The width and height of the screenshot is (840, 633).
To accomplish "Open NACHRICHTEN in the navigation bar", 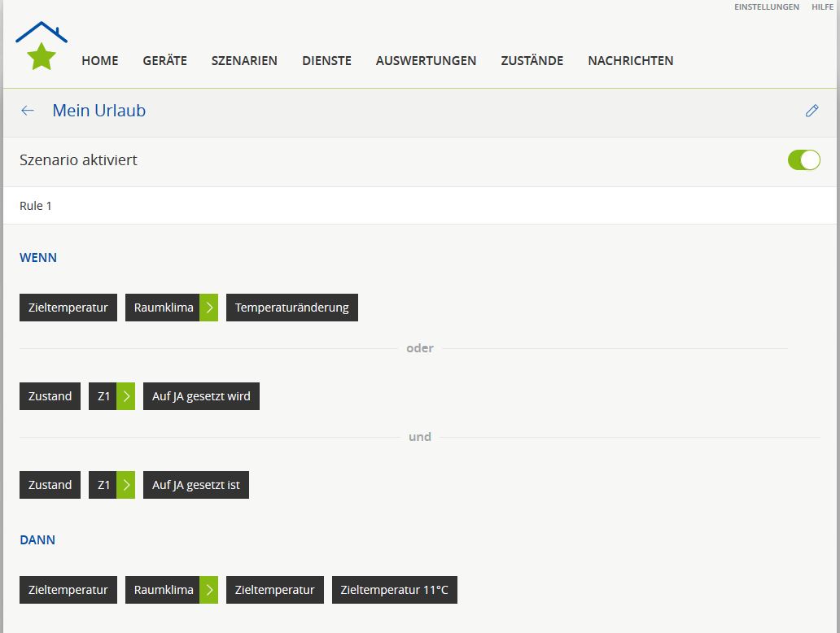I will point(630,61).
